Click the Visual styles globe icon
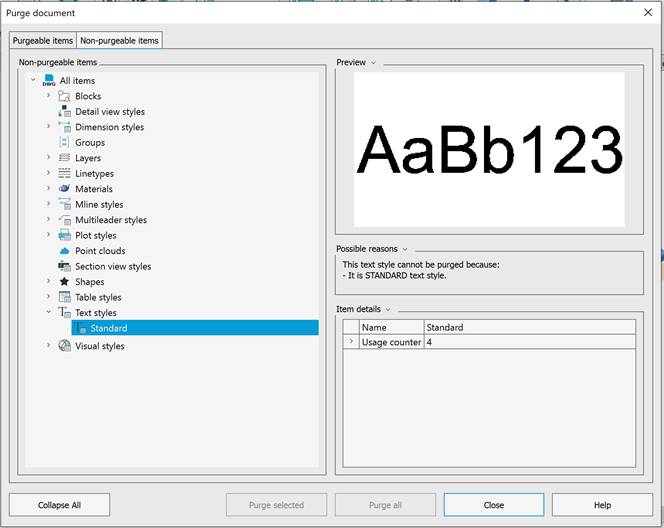Screen dimensions: 664x528 (x=64, y=346)
